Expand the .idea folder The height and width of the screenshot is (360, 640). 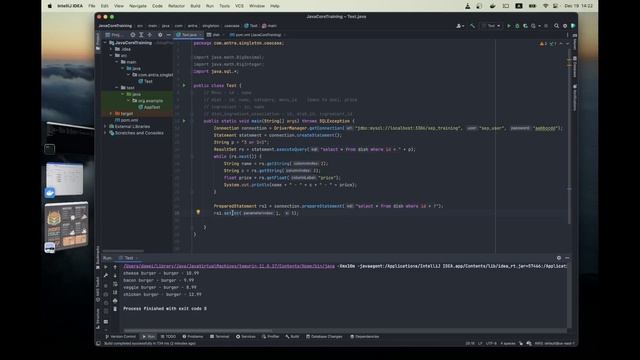(111, 49)
